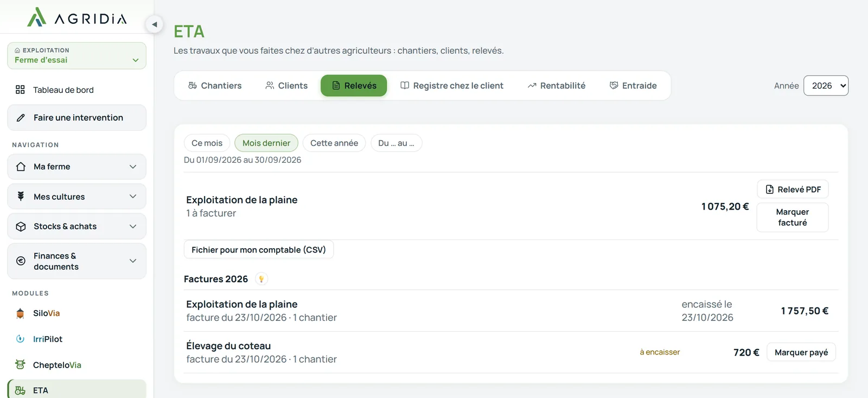The height and width of the screenshot is (398, 868).
Task: Click the wheat icon beside Mes cultures
Action: [x=21, y=197]
